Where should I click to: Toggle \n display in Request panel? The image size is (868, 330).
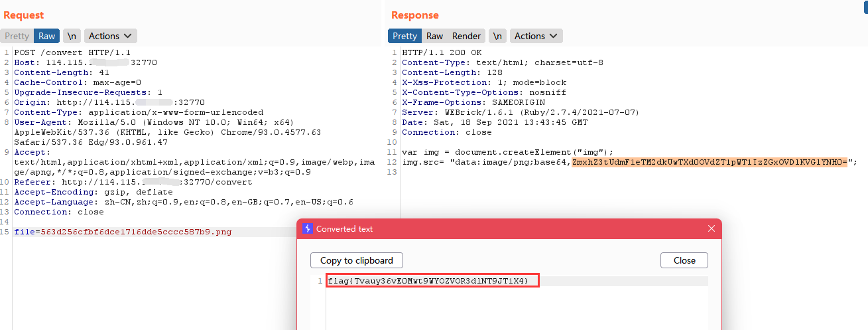coord(72,36)
